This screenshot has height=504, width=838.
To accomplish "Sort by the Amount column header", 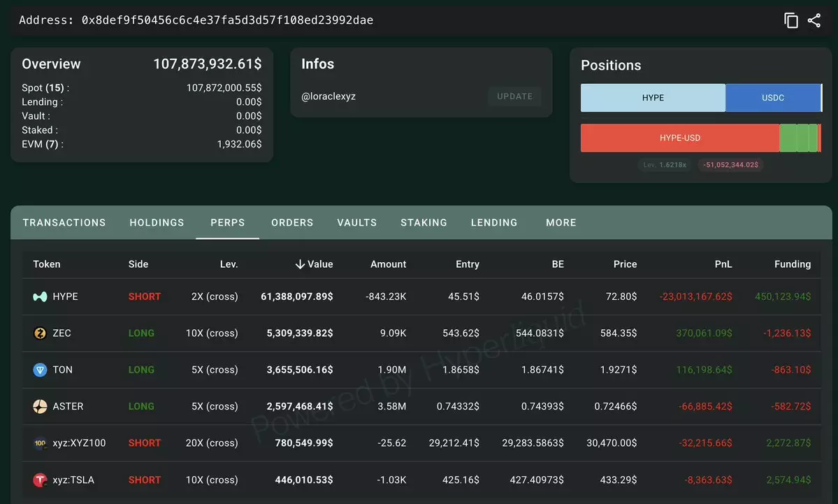I will 388,264.
